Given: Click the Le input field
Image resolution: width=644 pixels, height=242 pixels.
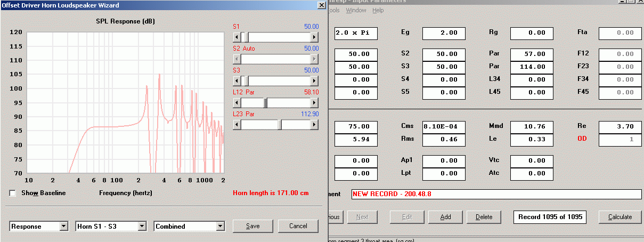Looking at the screenshot, I should click(532, 140).
